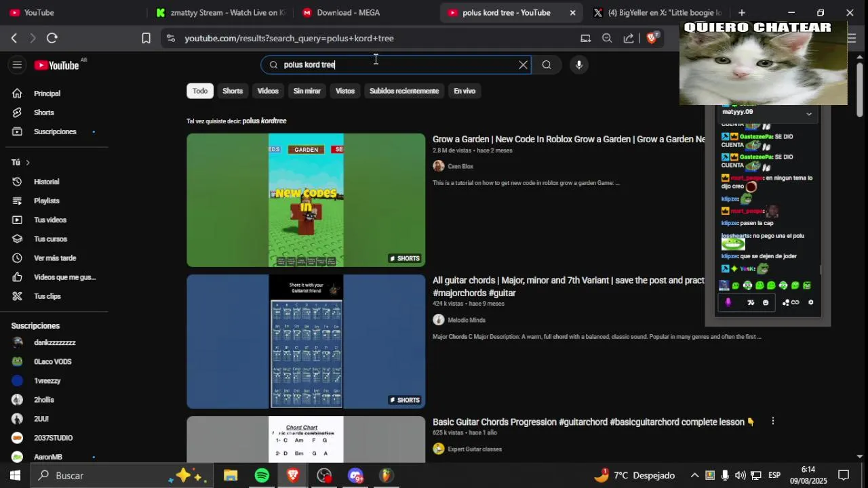The height and width of the screenshot is (488, 868).
Task: Select the Todo filter chip
Action: [x=200, y=91]
